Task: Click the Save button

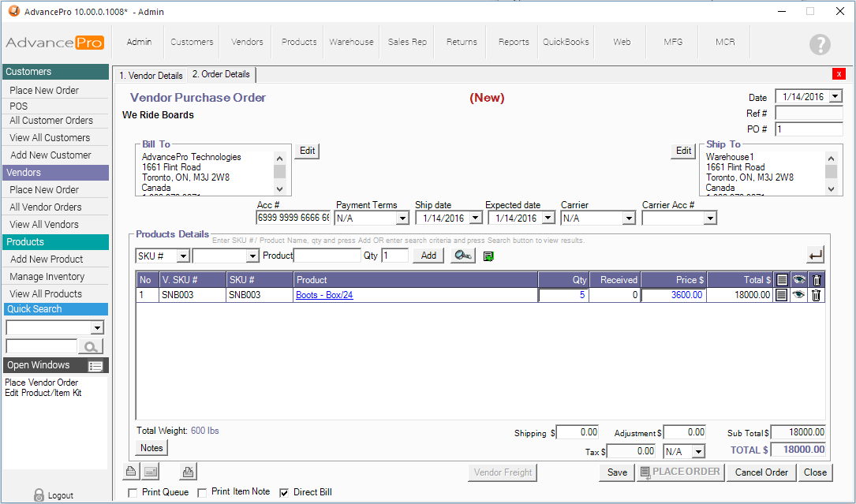Action: (x=617, y=472)
